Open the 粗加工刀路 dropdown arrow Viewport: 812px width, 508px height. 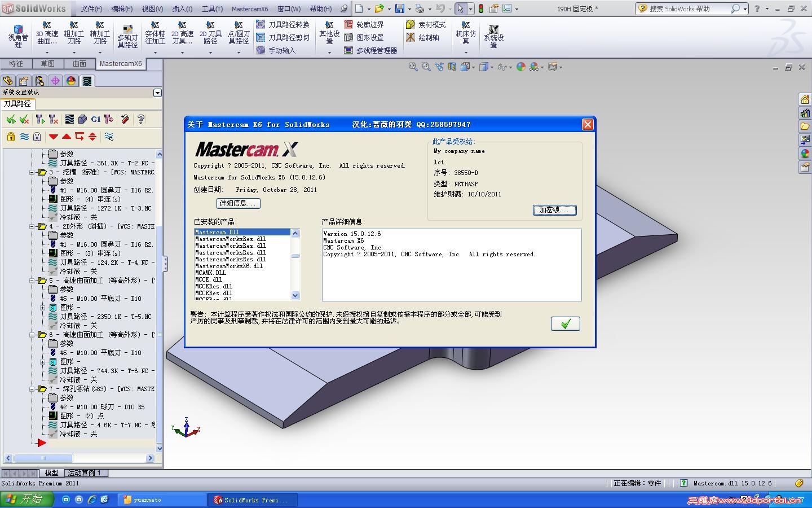74,52
